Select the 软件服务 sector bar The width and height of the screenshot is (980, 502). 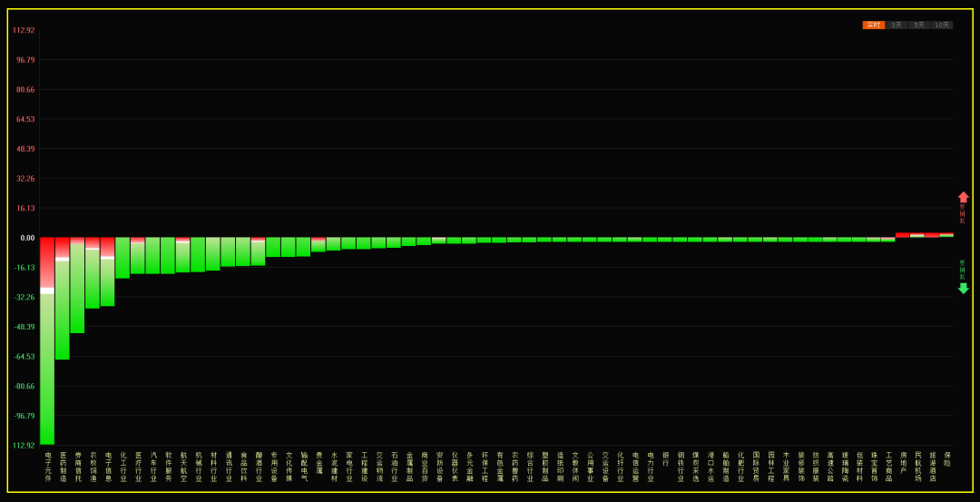168,256
